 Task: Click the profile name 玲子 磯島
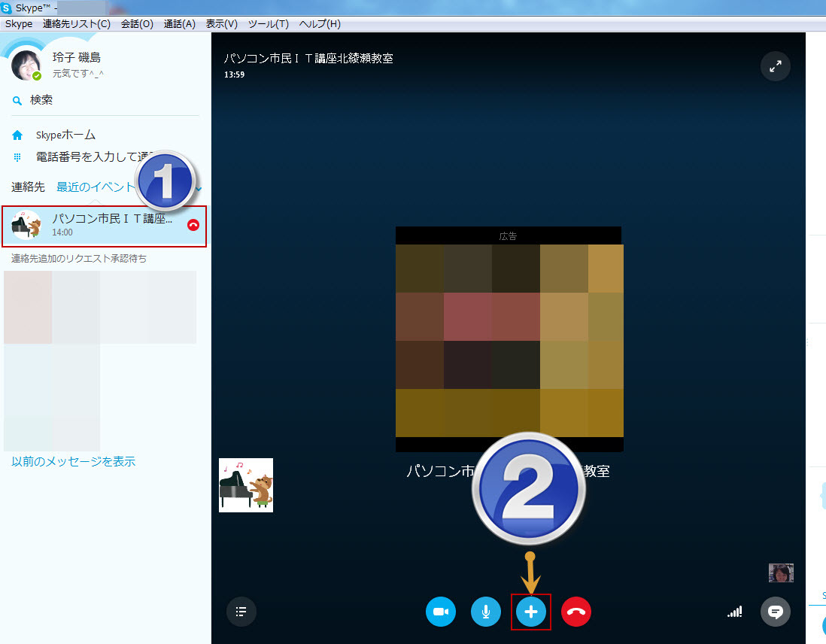tap(77, 57)
